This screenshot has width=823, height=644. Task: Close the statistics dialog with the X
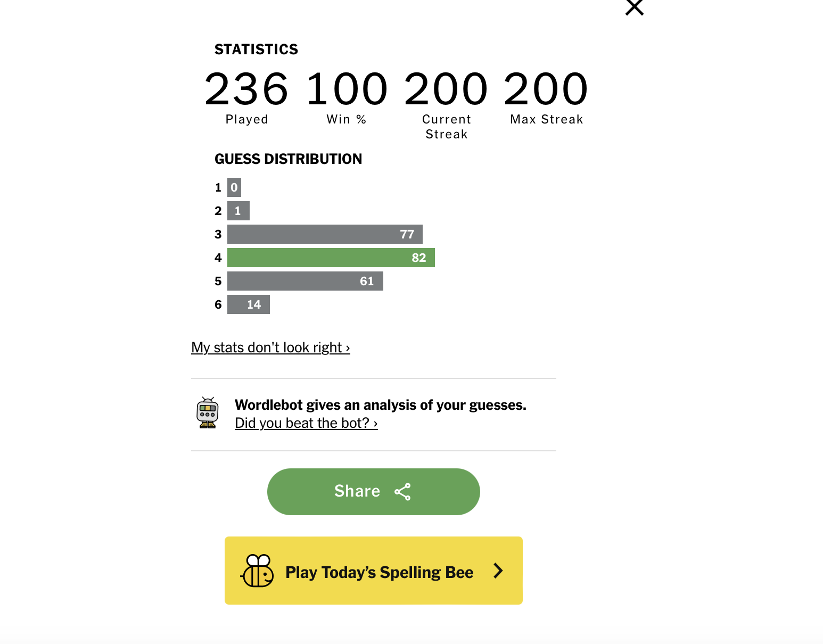634,7
